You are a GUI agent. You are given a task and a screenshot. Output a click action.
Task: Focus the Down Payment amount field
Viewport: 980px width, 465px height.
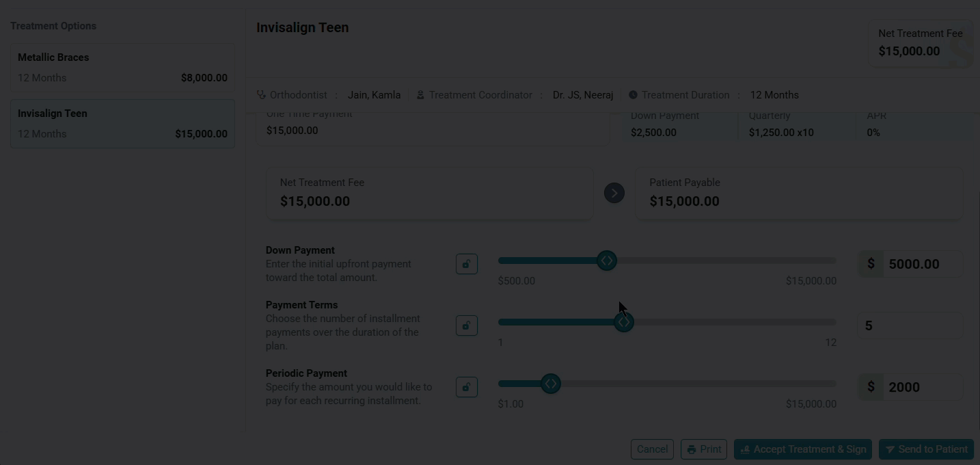[x=923, y=264]
